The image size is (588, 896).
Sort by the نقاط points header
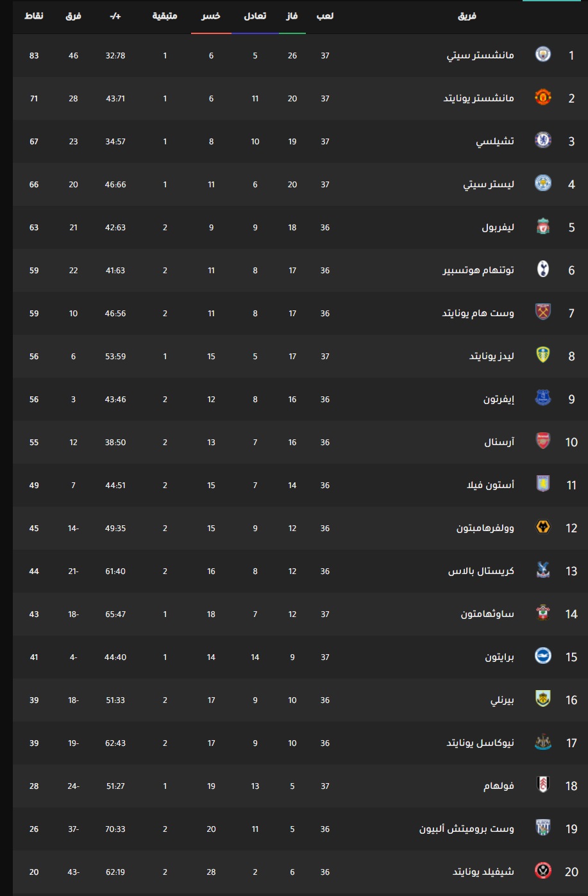coord(34,16)
